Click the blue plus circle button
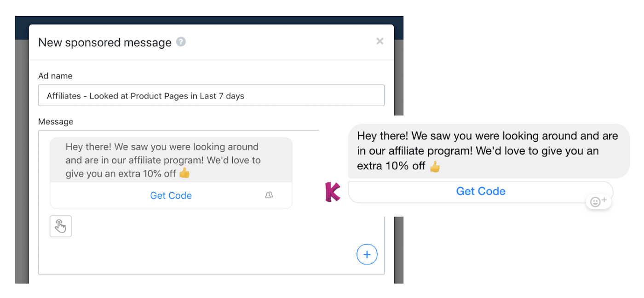The height and width of the screenshot is (298, 644). click(x=367, y=254)
